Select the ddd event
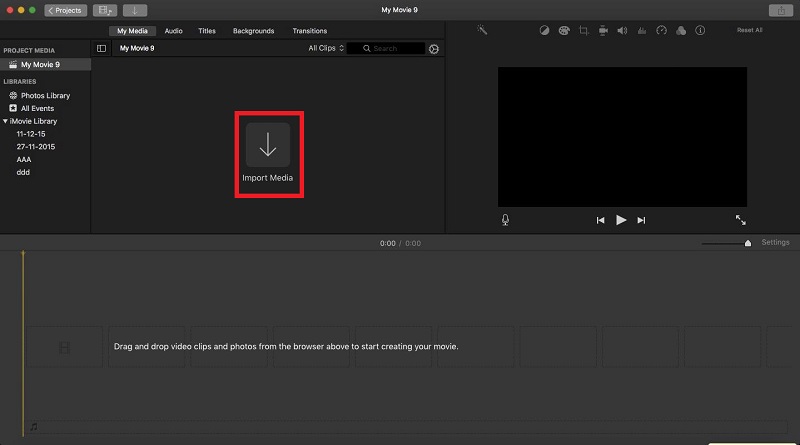Screen dimensions: 800x445 tap(23, 172)
